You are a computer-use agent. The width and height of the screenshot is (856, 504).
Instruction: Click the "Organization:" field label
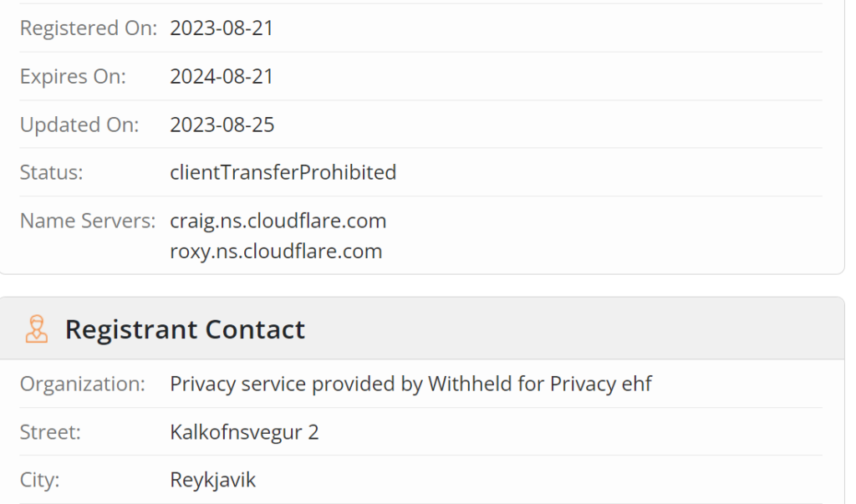coord(82,384)
